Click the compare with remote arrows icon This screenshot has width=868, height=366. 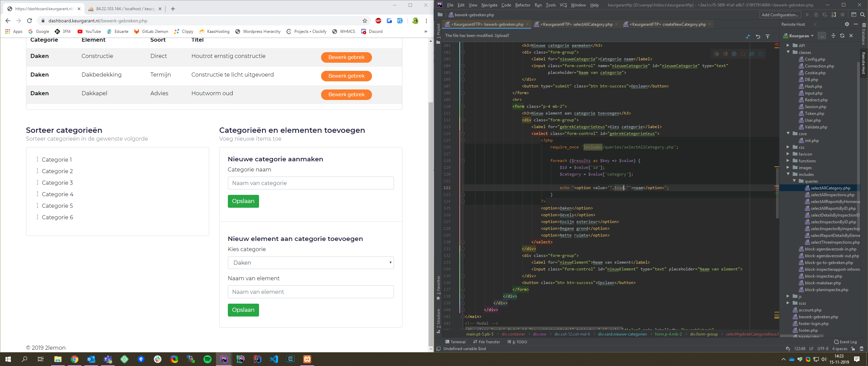click(x=748, y=36)
